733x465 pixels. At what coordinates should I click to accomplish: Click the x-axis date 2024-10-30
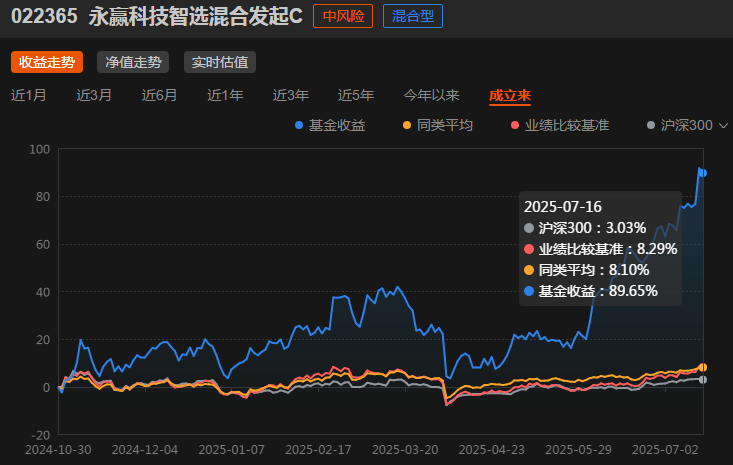click(x=58, y=450)
